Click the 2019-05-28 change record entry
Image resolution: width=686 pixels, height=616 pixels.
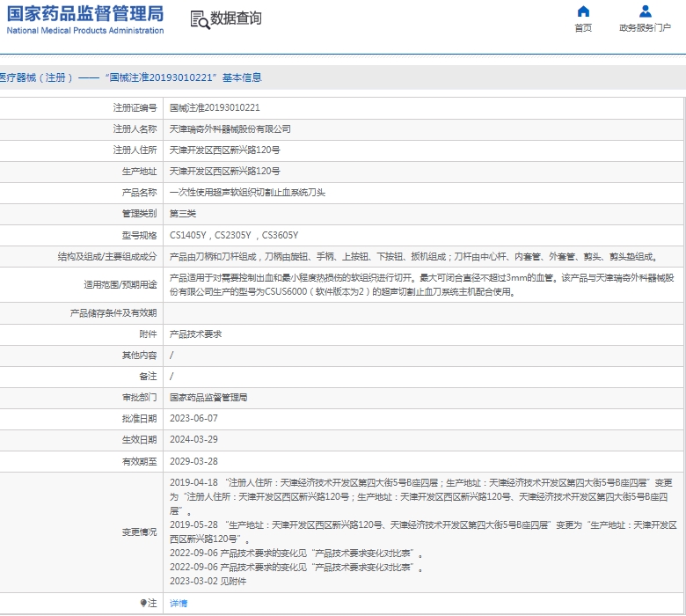coord(423,532)
